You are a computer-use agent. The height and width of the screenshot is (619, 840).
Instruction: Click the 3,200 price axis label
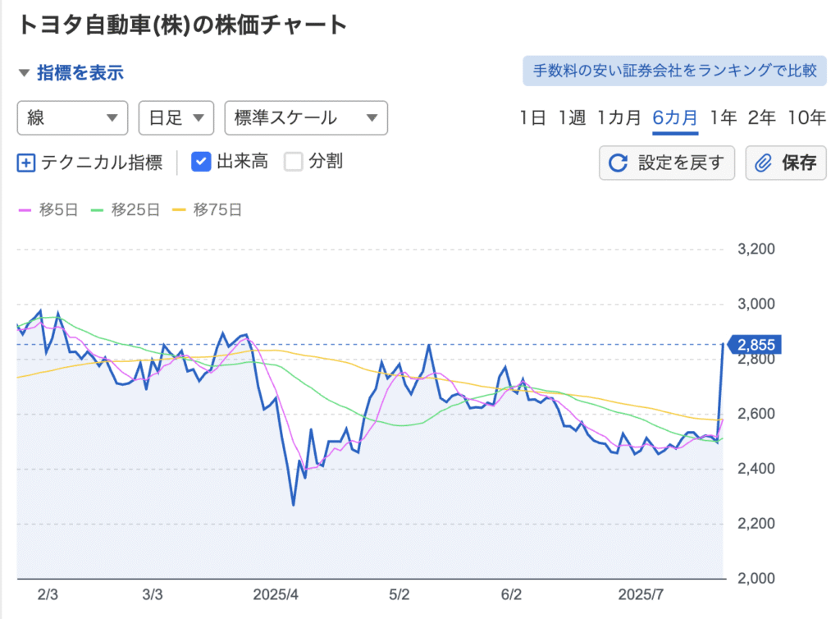pyautogui.click(x=756, y=250)
